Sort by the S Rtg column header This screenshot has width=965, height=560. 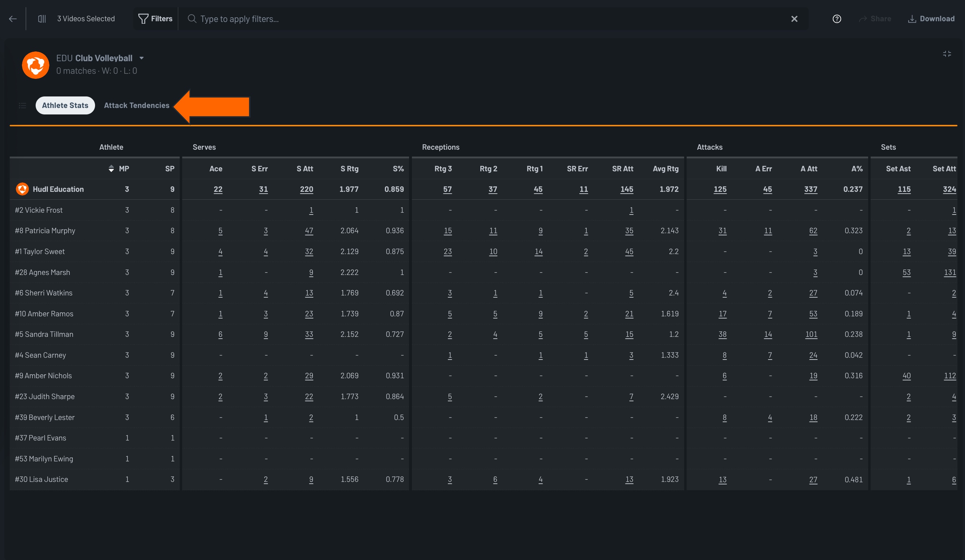pos(350,169)
